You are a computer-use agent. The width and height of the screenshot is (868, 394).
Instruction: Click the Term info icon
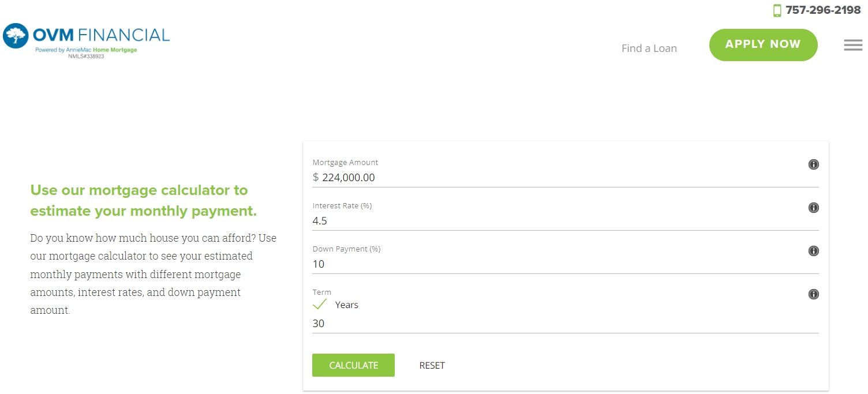point(814,294)
